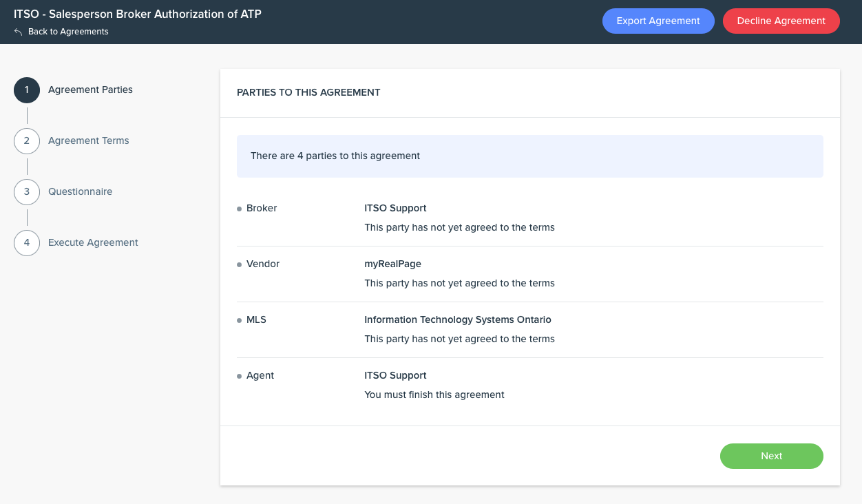Click the green Next button
Screen dimensions: 862x504
click(771, 456)
